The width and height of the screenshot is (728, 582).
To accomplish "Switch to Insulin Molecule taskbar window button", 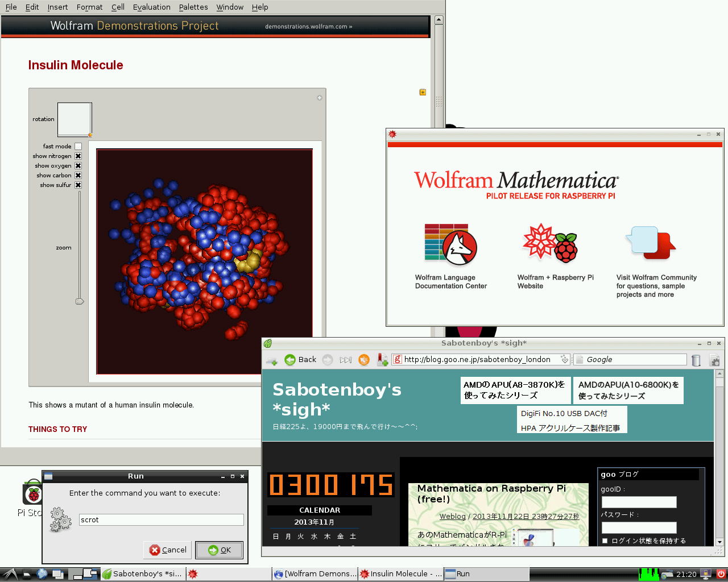I will coord(401,574).
